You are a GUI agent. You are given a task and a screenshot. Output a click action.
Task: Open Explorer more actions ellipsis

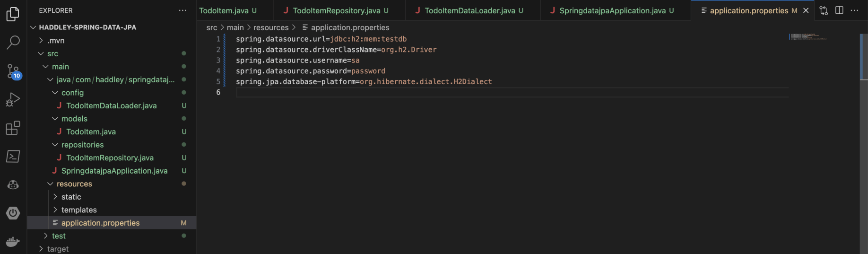pyautogui.click(x=183, y=10)
